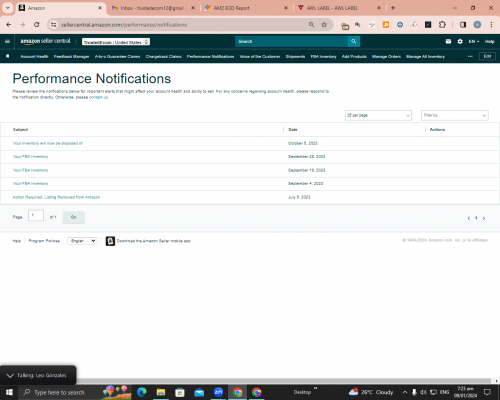Open 'Your inventory will now be disposed of' notification
Image resolution: width=500 pixels, height=400 pixels.
[x=48, y=143]
